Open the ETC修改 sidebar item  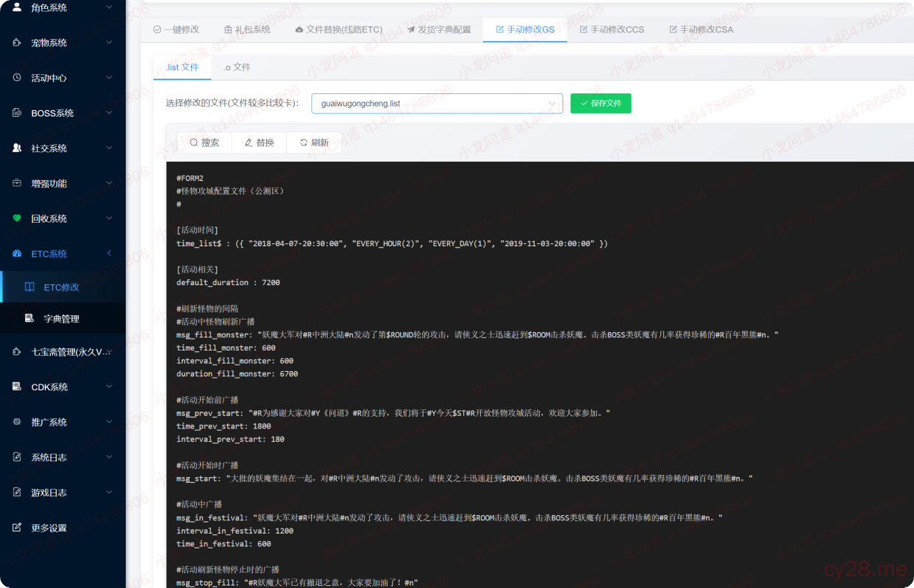tap(63, 287)
